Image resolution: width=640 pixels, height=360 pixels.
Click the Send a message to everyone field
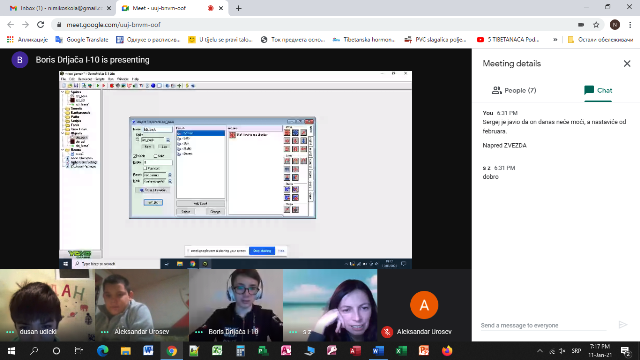[543, 325]
